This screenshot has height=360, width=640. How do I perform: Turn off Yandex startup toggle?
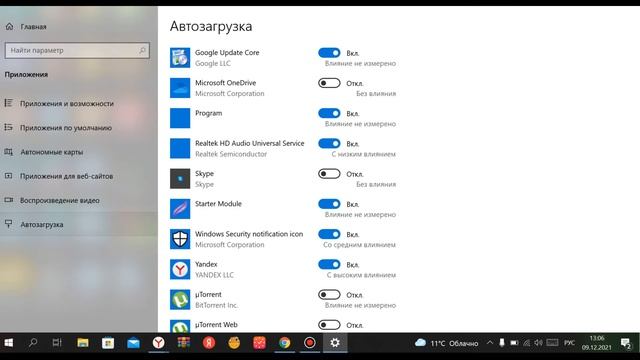(329, 264)
